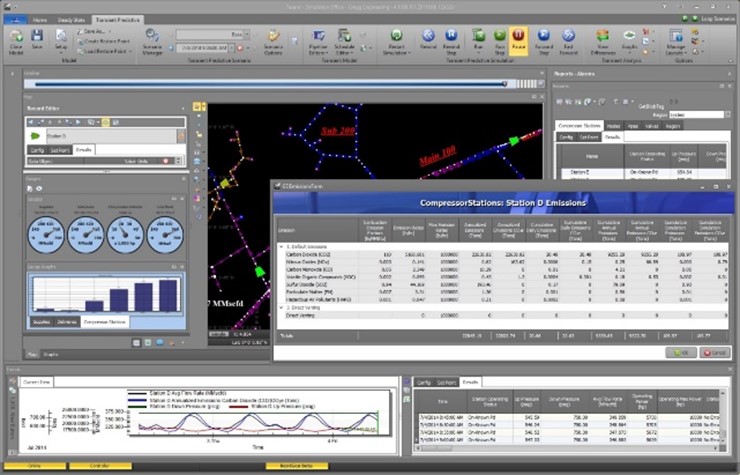740x475 pixels.
Task: Click the highlighted yellow icon in Record Editor toolbar
Action: tap(106, 122)
